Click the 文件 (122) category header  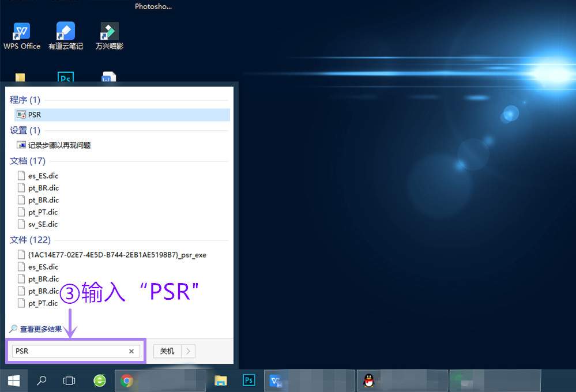[30, 240]
